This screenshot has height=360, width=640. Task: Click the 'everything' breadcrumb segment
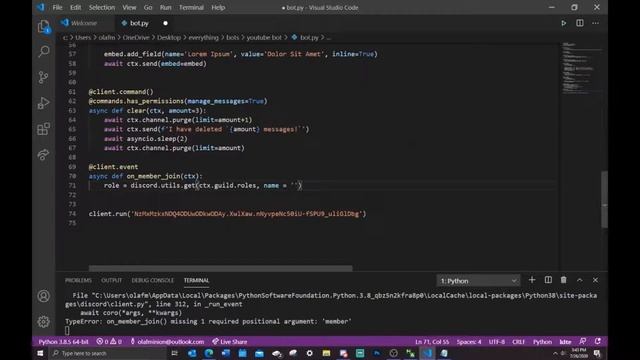[203, 38]
